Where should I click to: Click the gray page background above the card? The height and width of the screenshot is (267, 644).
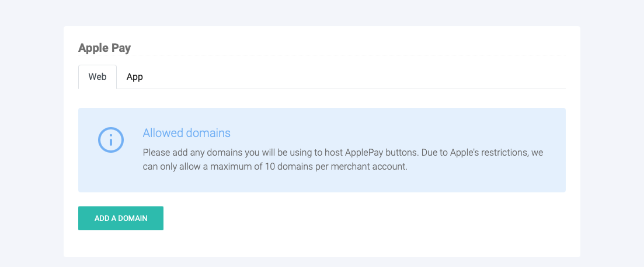(x=321, y=12)
